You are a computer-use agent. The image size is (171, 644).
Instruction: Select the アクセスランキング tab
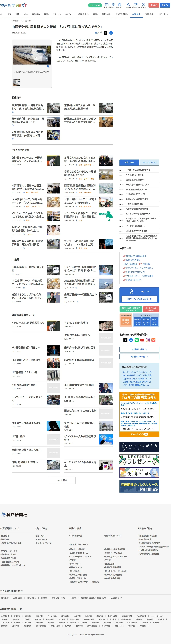click(149, 163)
